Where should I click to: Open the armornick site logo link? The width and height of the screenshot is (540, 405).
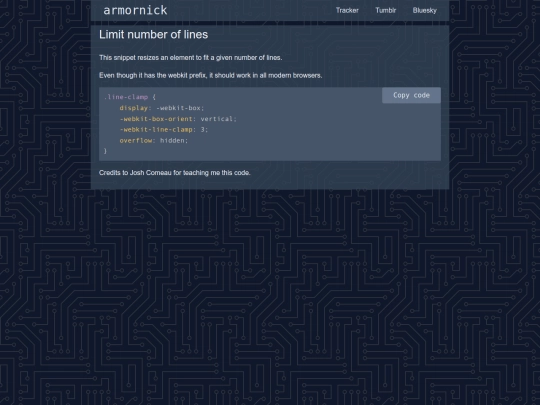(x=135, y=10)
